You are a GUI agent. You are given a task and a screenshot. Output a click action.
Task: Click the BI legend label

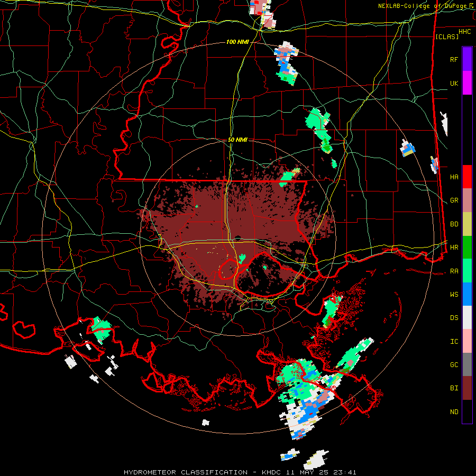click(x=454, y=388)
